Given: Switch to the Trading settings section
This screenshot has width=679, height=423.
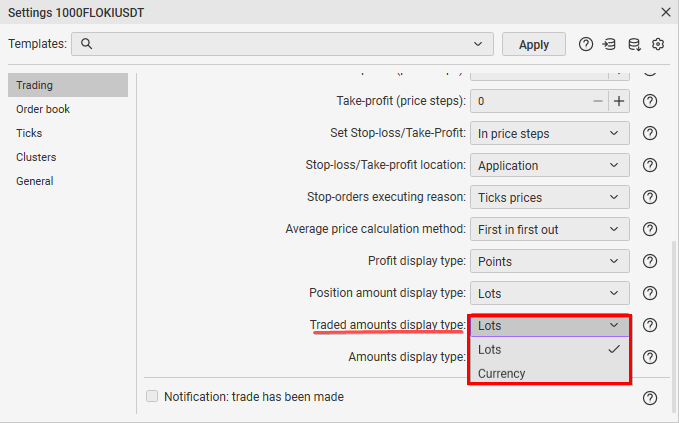Looking at the screenshot, I should click(68, 85).
